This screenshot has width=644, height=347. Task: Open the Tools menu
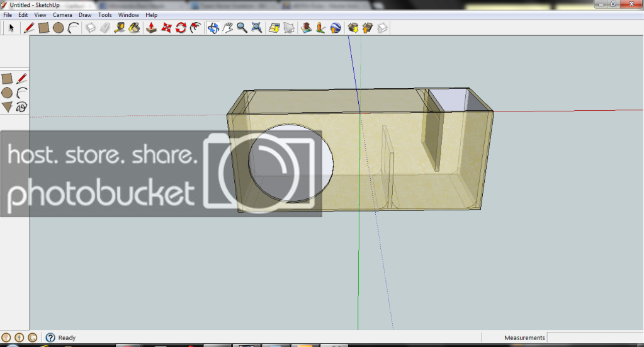pyautogui.click(x=105, y=14)
